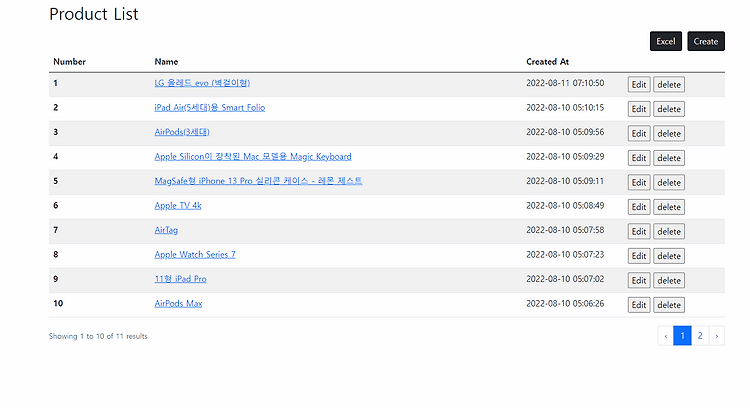Open the Apple TV 4k link
The image size is (750, 408).
[177, 206]
